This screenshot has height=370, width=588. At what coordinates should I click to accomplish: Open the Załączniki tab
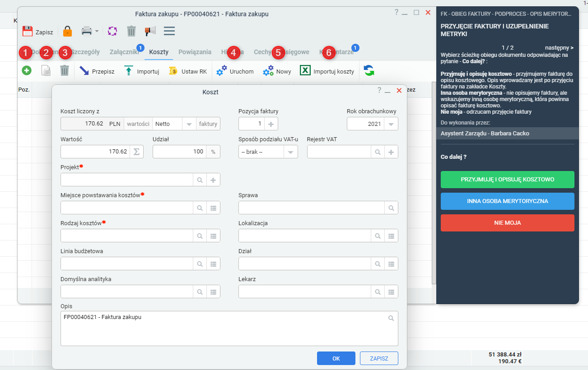point(124,52)
